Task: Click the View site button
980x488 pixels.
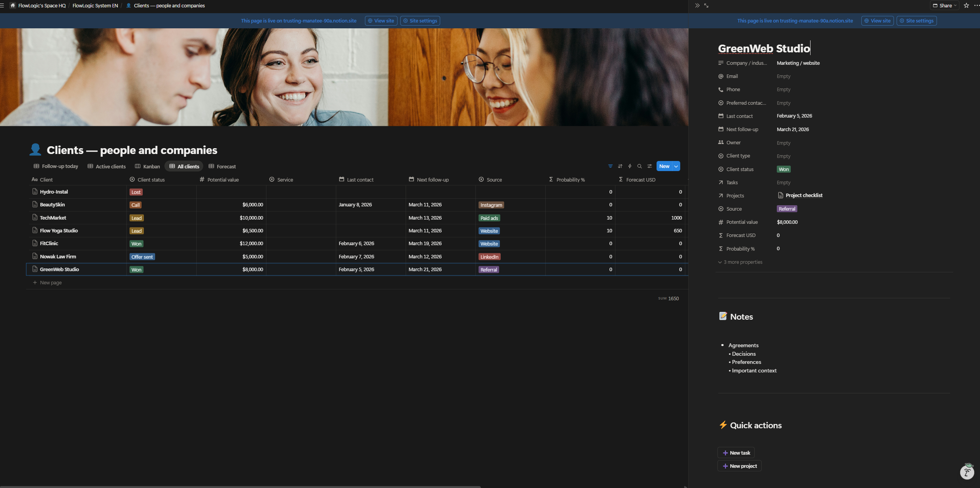Action: [381, 21]
